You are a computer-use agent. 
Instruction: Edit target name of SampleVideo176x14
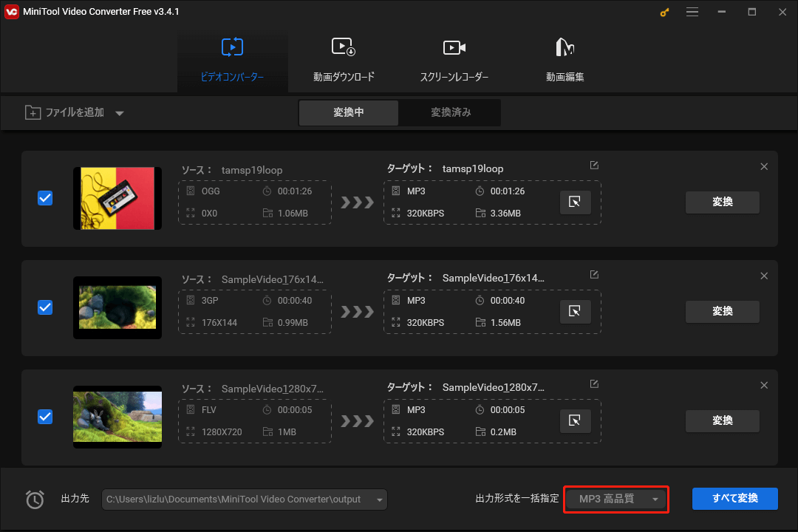click(594, 275)
